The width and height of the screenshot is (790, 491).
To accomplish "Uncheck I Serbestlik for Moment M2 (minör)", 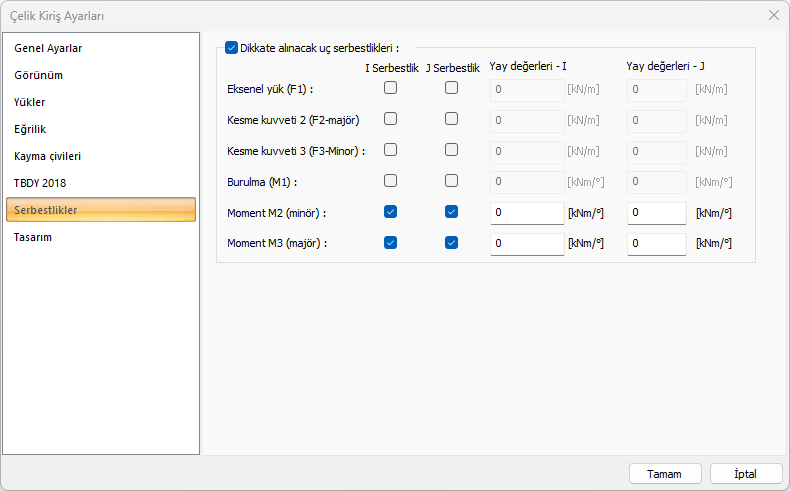I will pyautogui.click(x=391, y=212).
